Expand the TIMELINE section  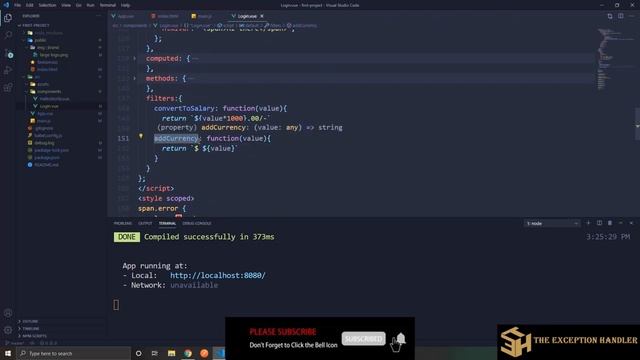click(31, 329)
